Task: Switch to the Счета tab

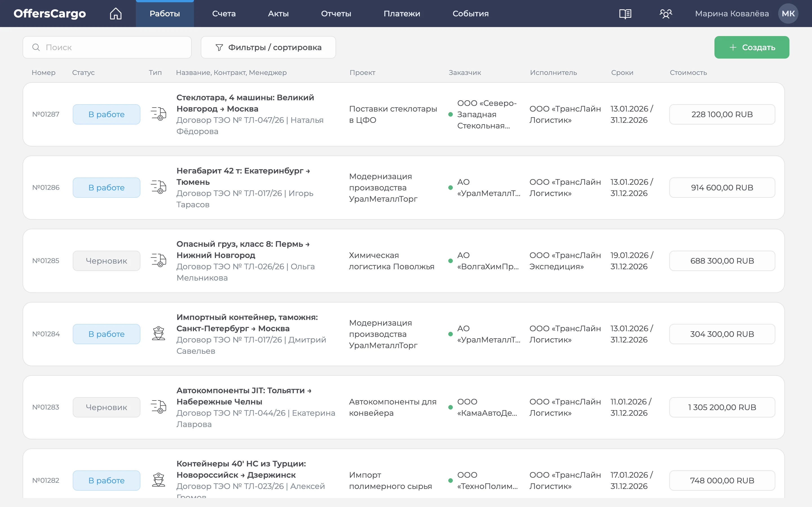Action: point(224,14)
